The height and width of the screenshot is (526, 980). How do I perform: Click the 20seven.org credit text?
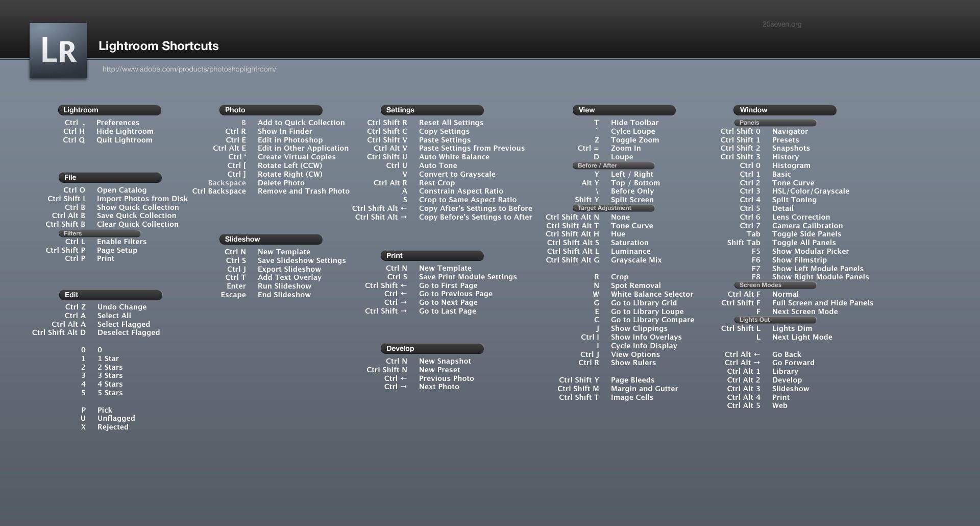point(781,24)
